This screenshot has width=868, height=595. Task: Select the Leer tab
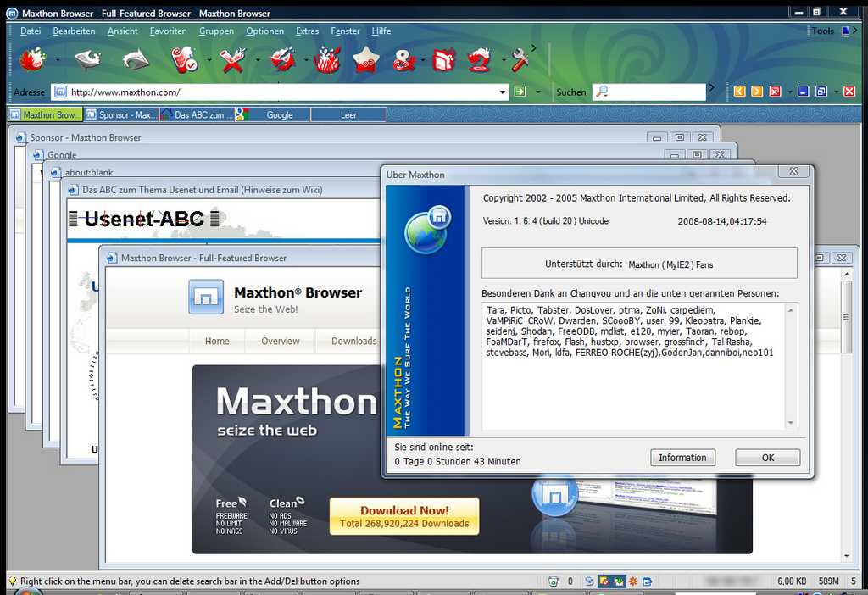(x=348, y=114)
